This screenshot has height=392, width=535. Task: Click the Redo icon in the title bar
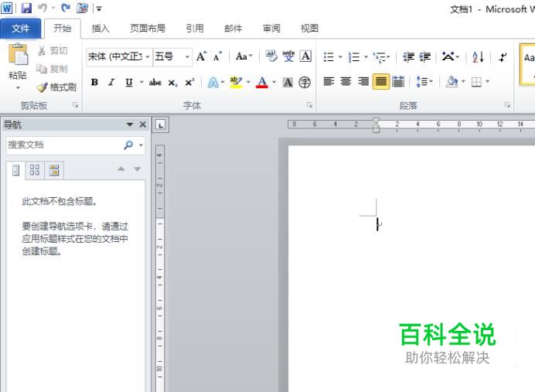click(66, 8)
